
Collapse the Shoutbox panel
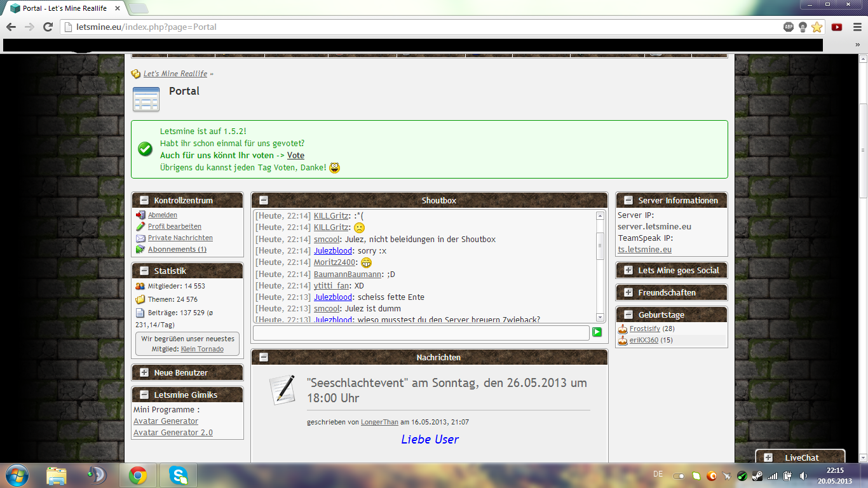click(x=264, y=200)
